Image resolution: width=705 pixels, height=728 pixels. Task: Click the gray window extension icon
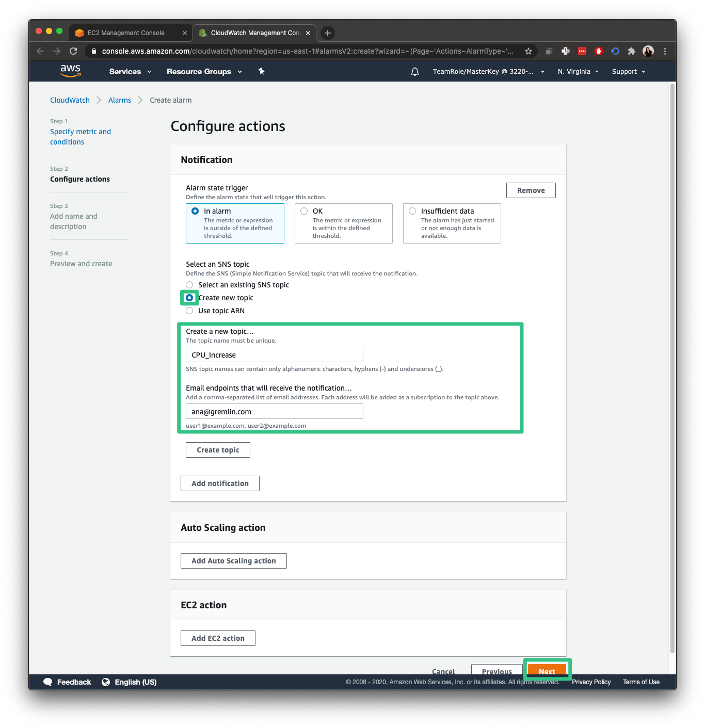[549, 51]
